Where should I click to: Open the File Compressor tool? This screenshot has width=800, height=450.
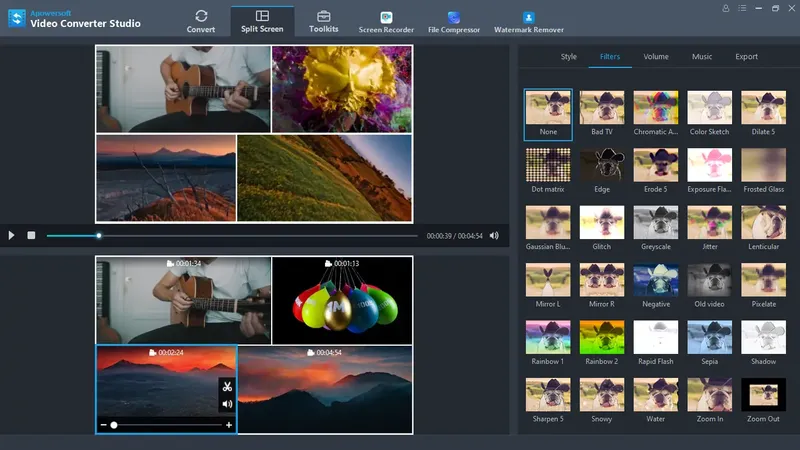[454, 21]
